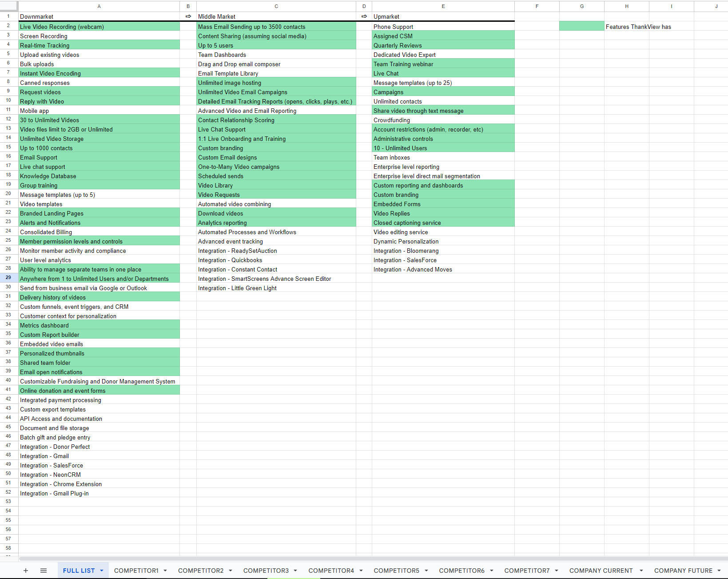Select column A header
Screen dimensions: 728x579
[99, 6]
